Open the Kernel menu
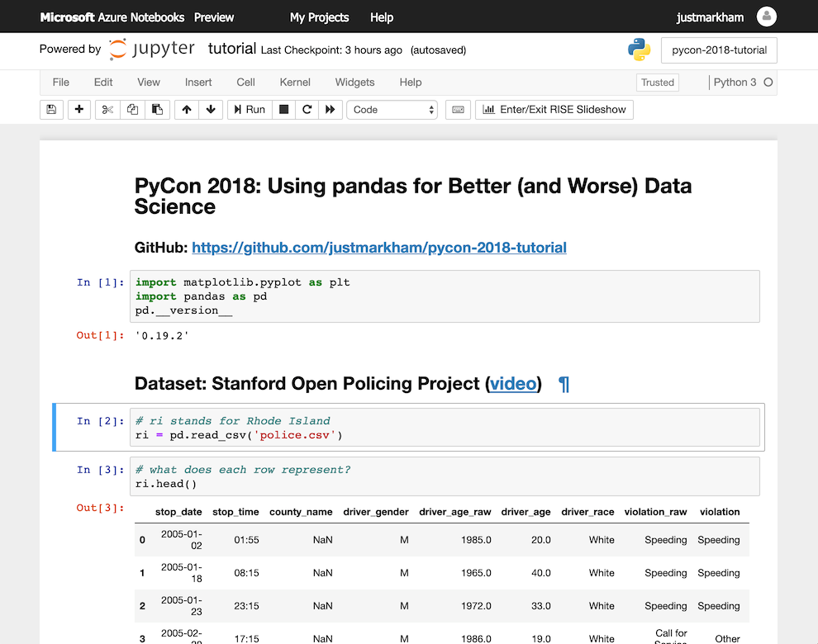Screen dimensions: 818x644 click(295, 83)
